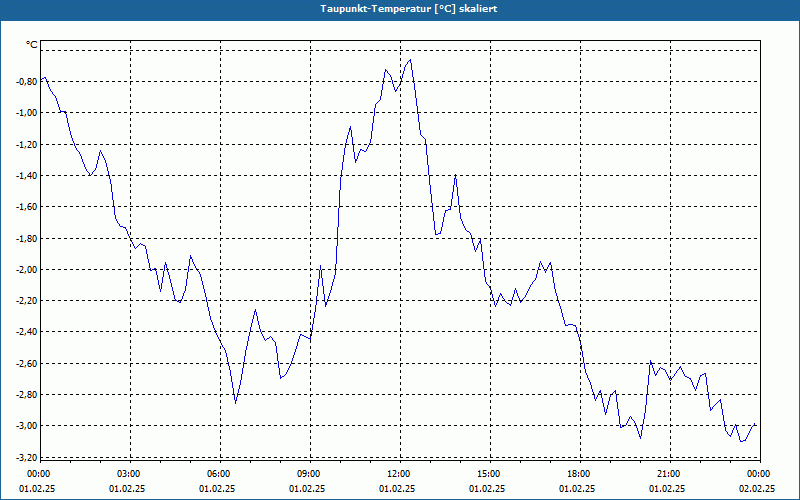The height and width of the screenshot is (500, 800).
Task: Click the "-3,00" y-axis label
Action: [27, 426]
